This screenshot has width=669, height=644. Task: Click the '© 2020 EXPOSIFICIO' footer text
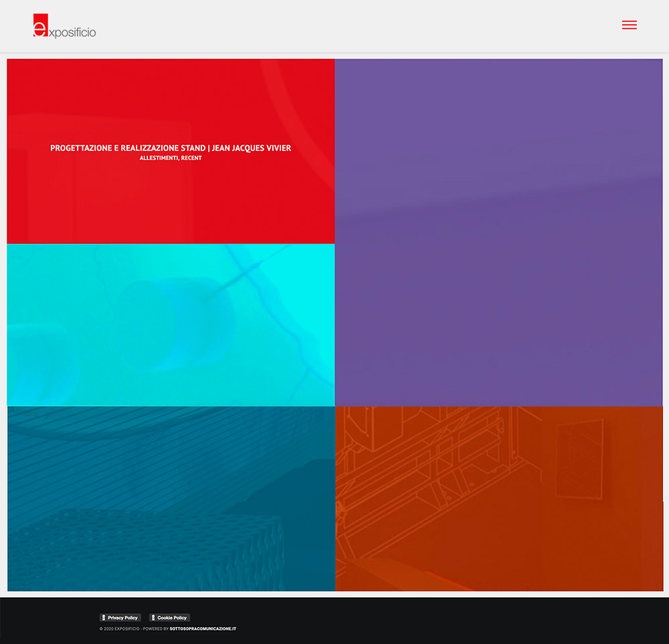[x=120, y=629]
